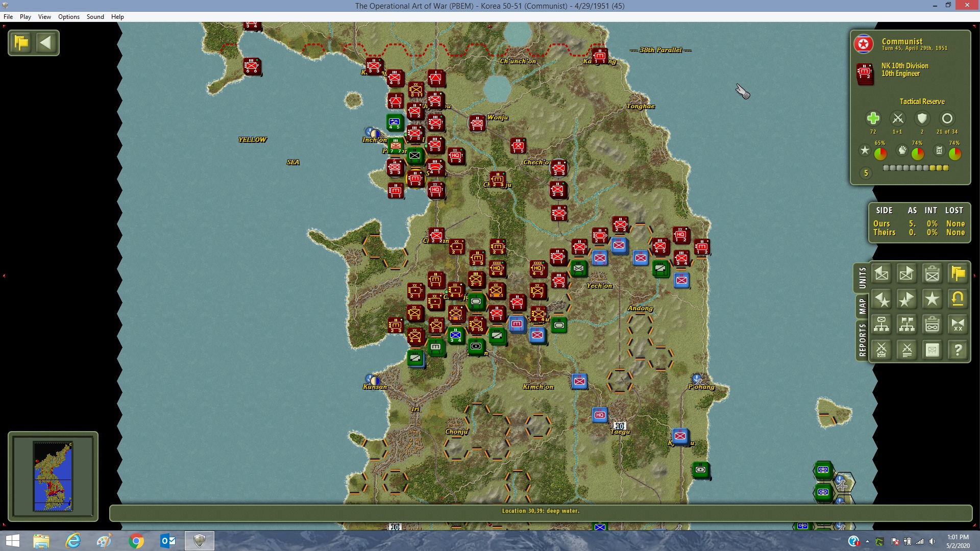Image resolution: width=980 pixels, height=551 pixels.
Task: Click the Tonghae city label
Action: pyautogui.click(x=641, y=106)
